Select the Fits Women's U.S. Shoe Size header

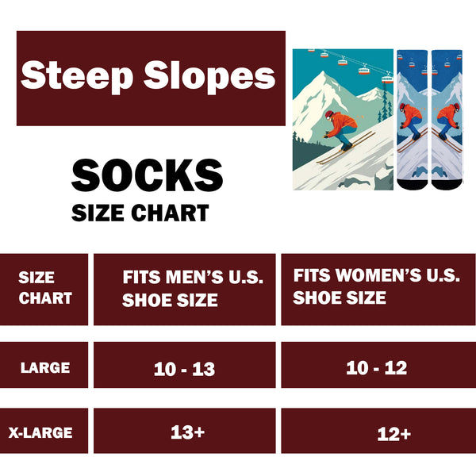tap(377, 287)
